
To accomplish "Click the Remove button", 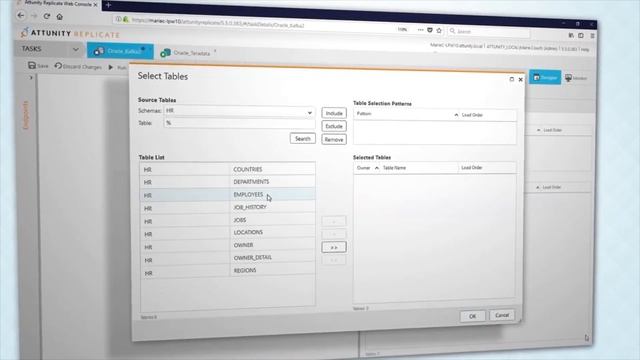I will [334, 140].
